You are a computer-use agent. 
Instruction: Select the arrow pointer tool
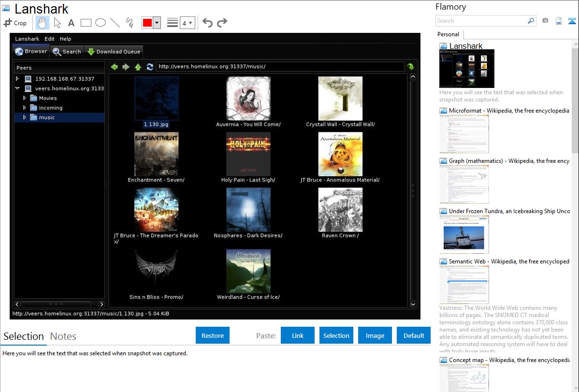(x=57, y=23)
